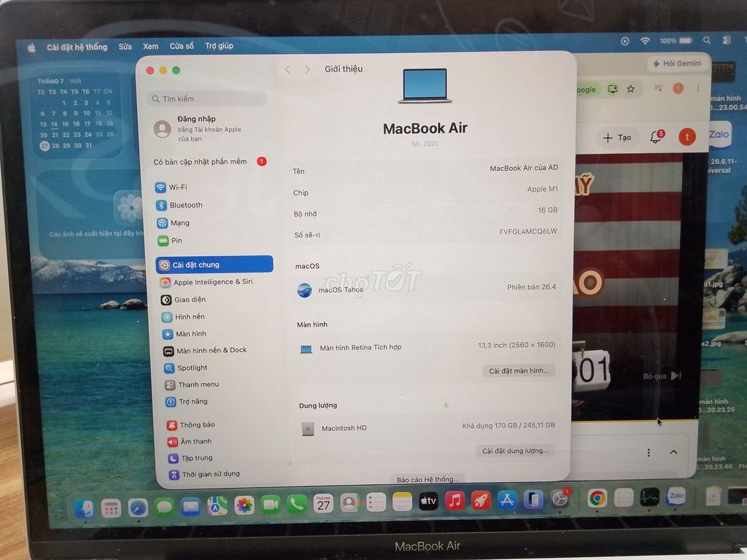Image resolution: width=747 pixels, height=560 pixels.
Task: Click install app icon in Chrome address bar
Action: [x=613, y=89]
